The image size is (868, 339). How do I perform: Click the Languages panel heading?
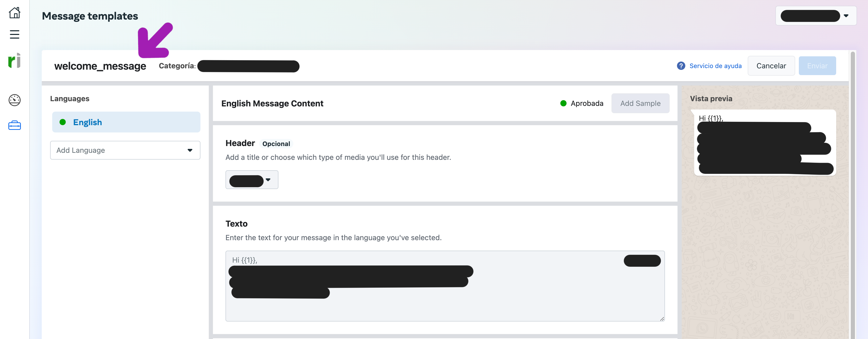(x=70, y=99)
